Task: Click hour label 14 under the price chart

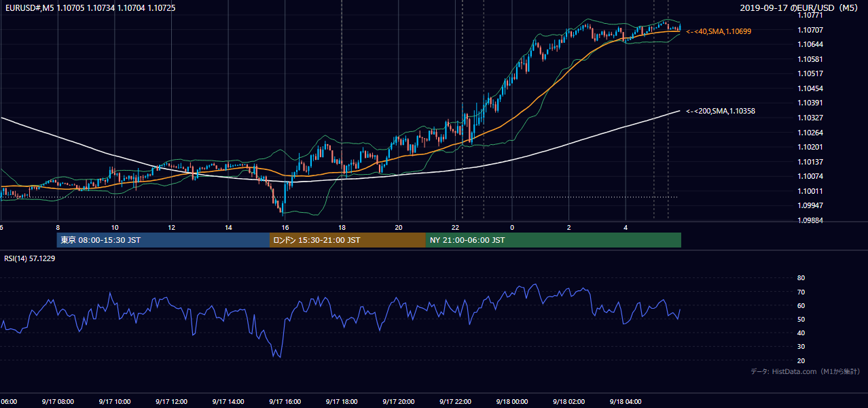Action: (228, 227)
